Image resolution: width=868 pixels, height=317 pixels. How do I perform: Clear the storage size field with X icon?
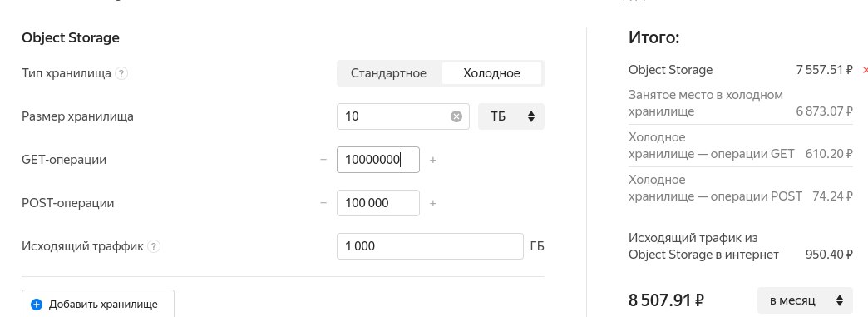(x=456, y=116)
